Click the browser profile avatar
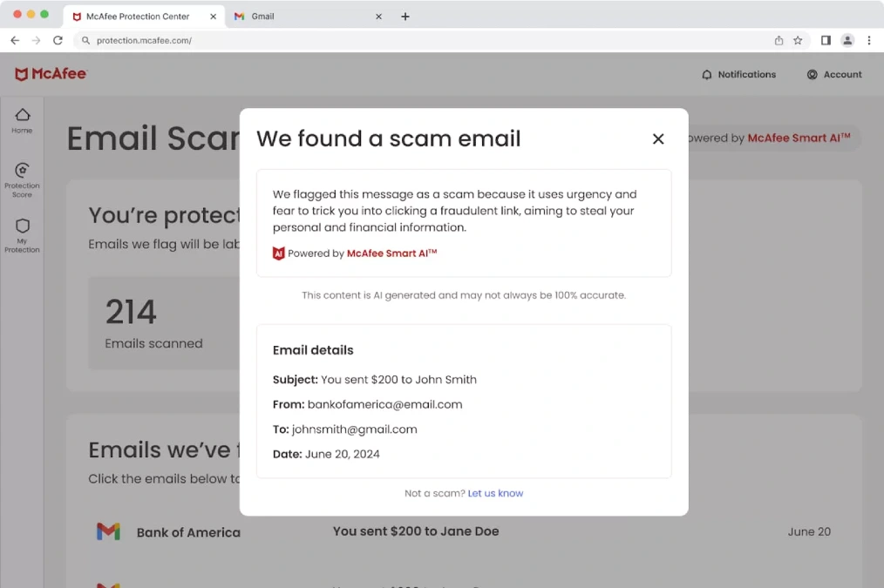The width and height of the screenshot is (884, 588). point(847,40)
